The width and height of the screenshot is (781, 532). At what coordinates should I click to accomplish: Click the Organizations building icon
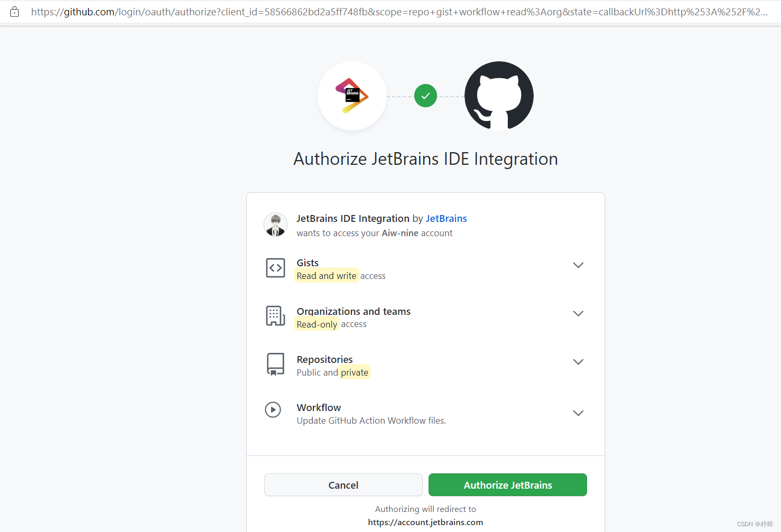click(275, 316)
